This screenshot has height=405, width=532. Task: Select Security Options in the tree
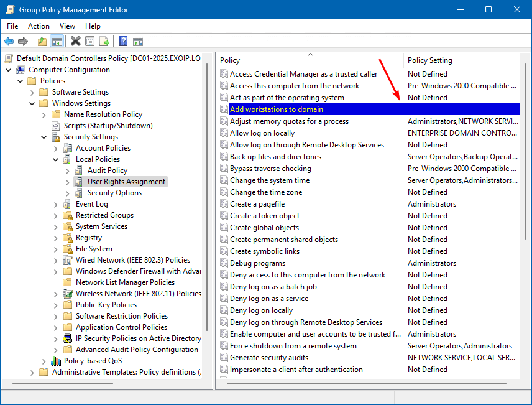click(x=114, y=193)
